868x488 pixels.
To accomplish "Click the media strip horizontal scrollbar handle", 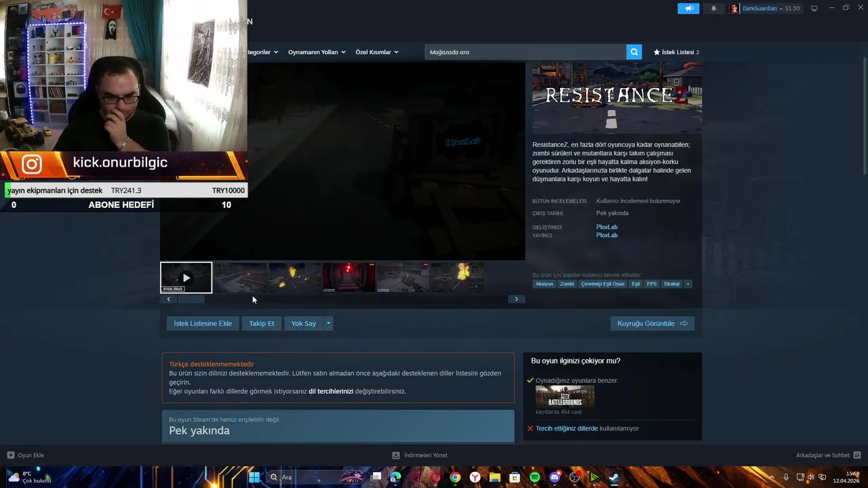I will pyautogui.click(x=191, y=299).
